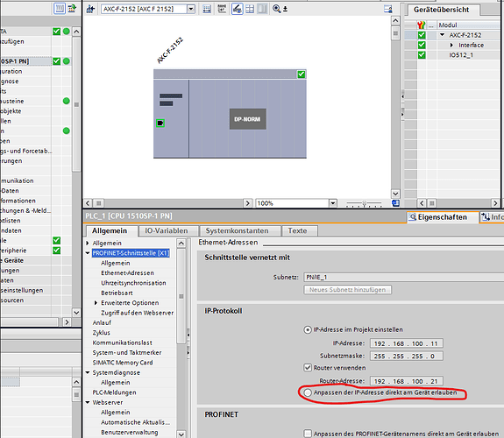The height and width of the screenshot is (438, 504).
Task: Switch to the Allgemein properties tab
Action: tap(110, 230)
